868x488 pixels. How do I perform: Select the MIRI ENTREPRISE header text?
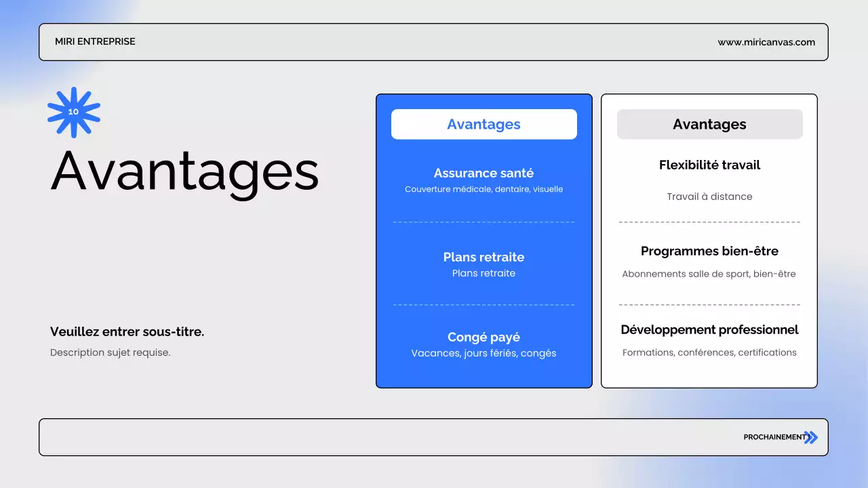point(95,42)
